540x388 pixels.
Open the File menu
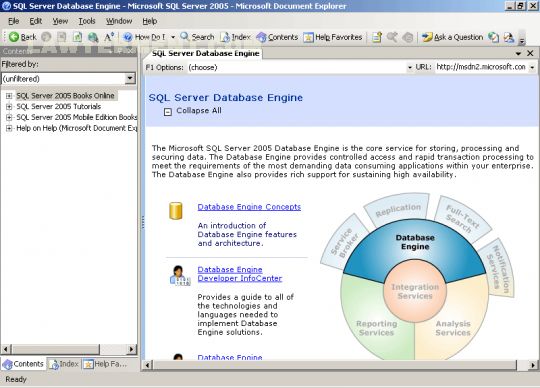[13, 21]
